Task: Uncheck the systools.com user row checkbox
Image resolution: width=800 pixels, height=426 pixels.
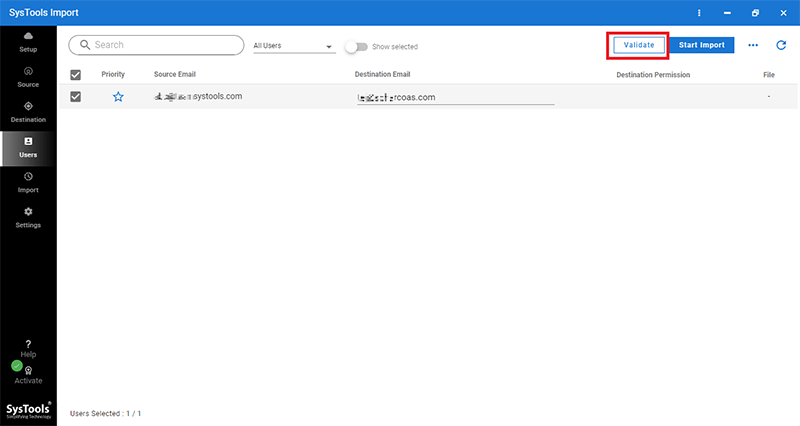Action: [x=76, y=96]
